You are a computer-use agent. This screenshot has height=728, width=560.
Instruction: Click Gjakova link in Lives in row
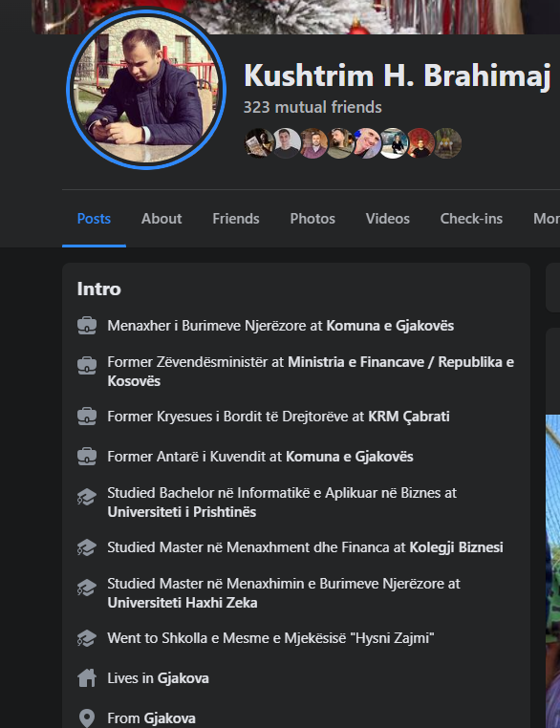click(183, 678)
